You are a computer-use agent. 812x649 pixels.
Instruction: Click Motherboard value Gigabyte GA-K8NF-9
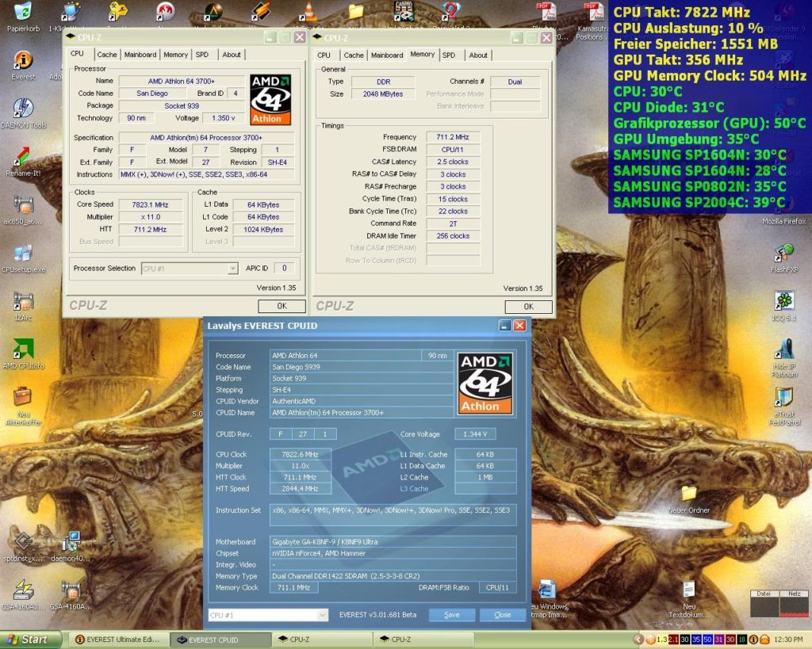[x=393, y=542]
